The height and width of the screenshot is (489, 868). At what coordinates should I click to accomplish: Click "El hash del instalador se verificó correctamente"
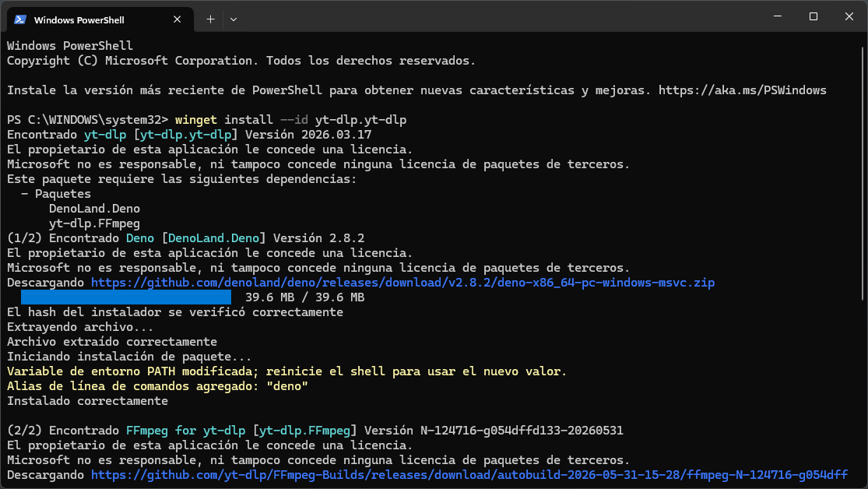click(175, 312)
